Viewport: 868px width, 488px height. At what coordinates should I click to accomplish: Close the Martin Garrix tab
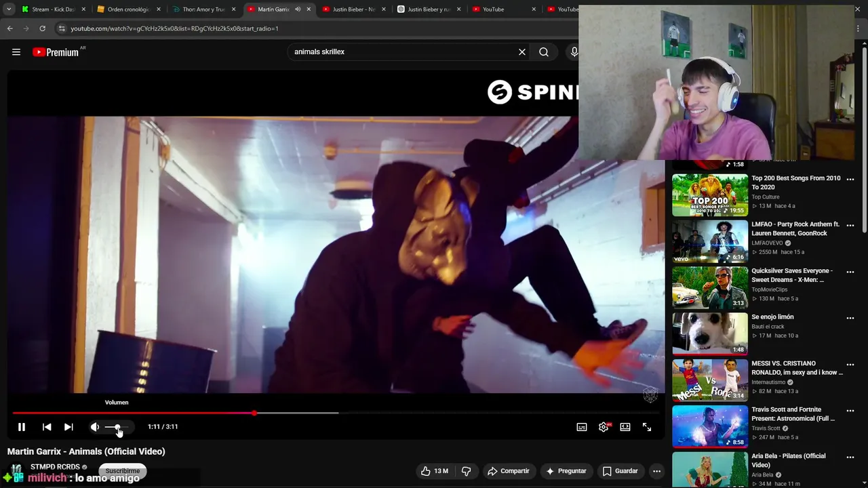pyautogui.click(x=309, y=9)
